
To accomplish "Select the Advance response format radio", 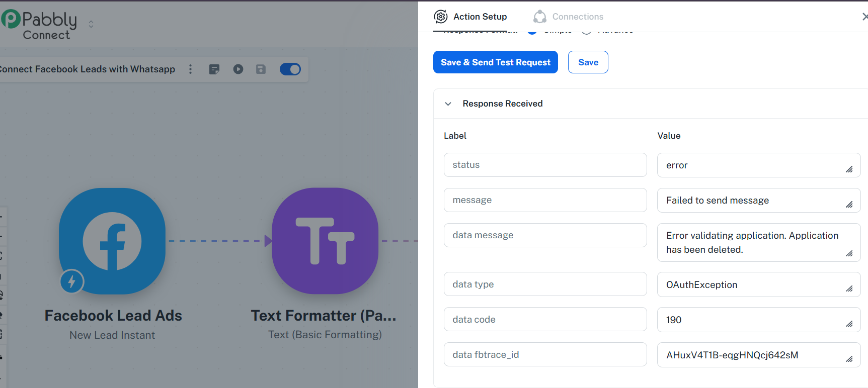I will 586,32.
